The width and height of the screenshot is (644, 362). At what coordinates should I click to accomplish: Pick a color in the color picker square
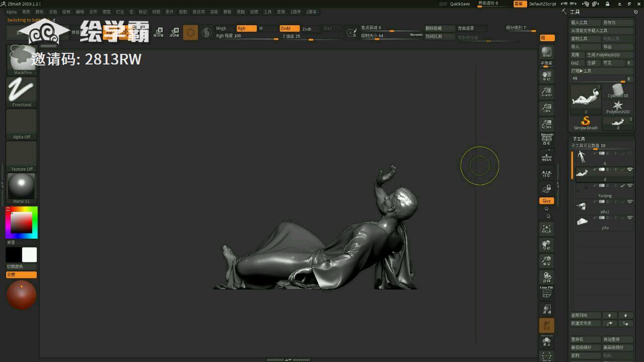tap(22, 222)
